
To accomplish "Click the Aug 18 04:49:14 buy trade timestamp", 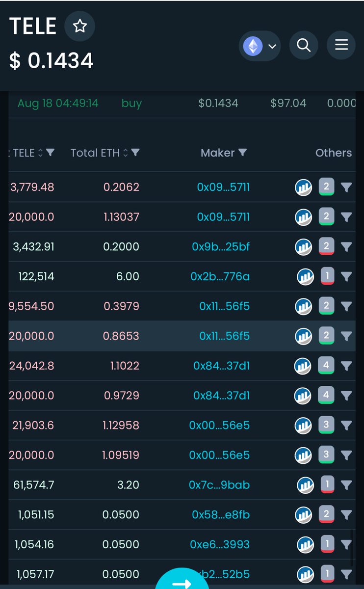I will [58, 103].
